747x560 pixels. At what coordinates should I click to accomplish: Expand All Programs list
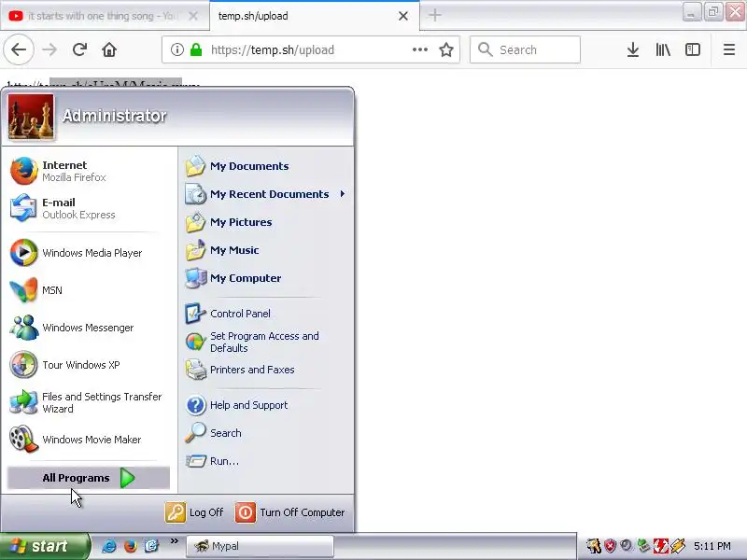point(88,478)
